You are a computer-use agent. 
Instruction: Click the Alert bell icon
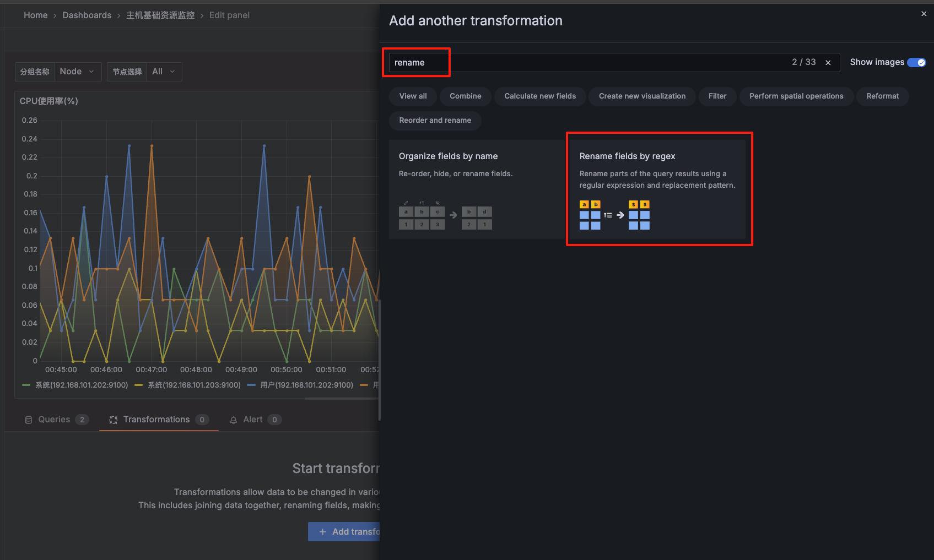233,419
